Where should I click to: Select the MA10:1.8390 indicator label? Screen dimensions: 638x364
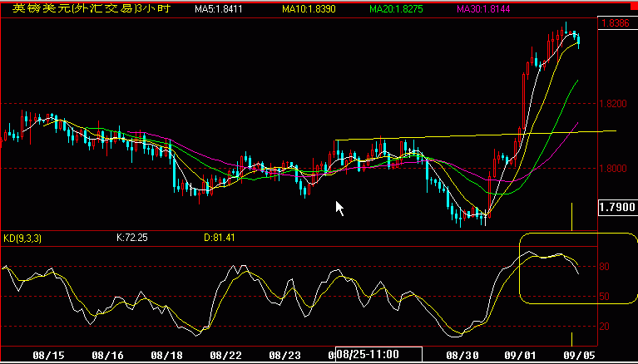[x=309, y=9]
